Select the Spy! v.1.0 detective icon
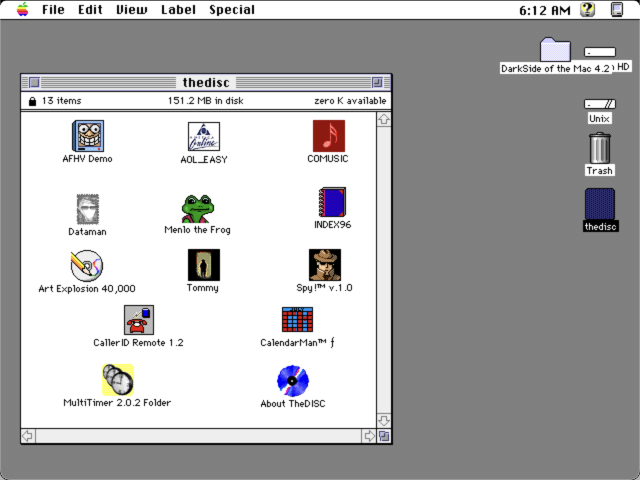 (x=324, y=265)
